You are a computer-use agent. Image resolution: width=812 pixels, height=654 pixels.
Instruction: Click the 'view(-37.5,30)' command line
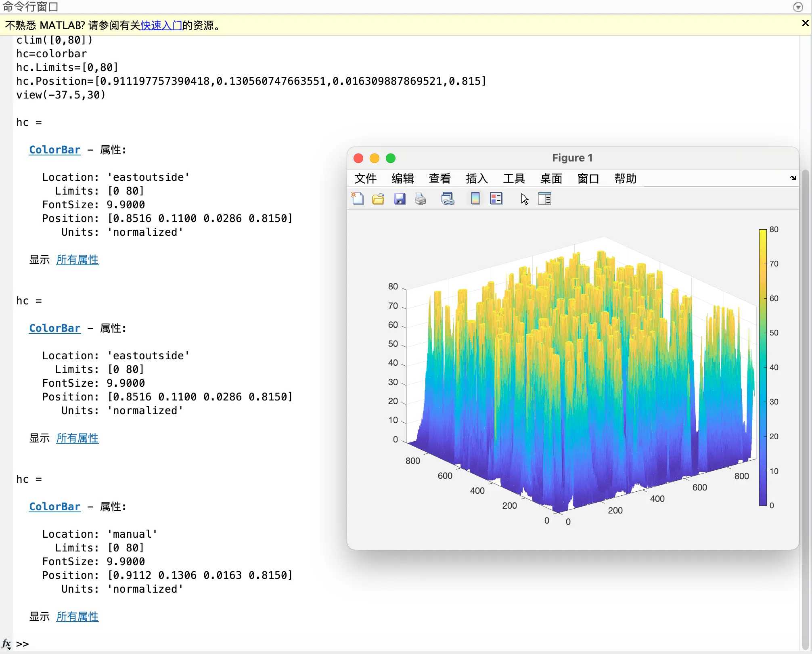click(x=61, y=95)
